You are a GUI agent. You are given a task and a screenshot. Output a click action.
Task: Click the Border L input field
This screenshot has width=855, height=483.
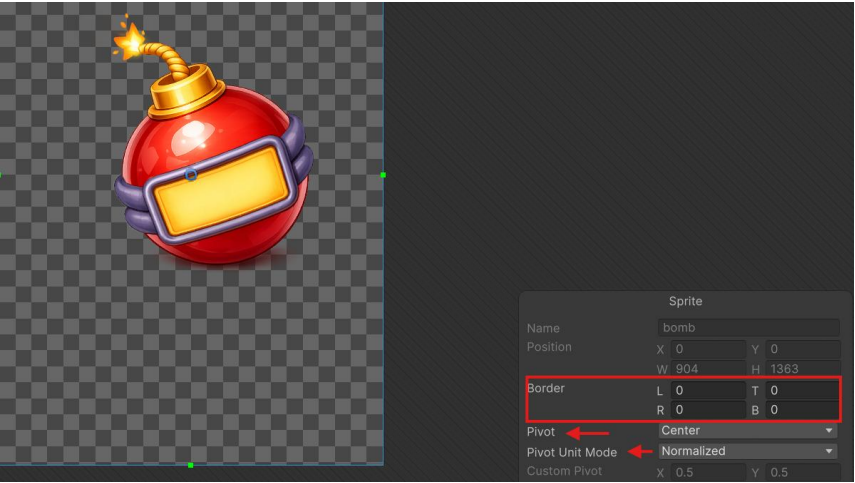click(708, 390)
